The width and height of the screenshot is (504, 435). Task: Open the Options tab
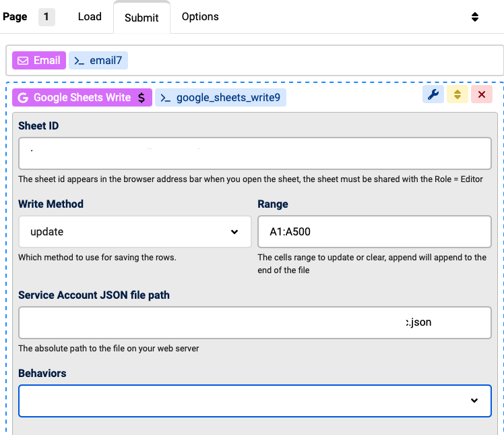pos(200,16)
